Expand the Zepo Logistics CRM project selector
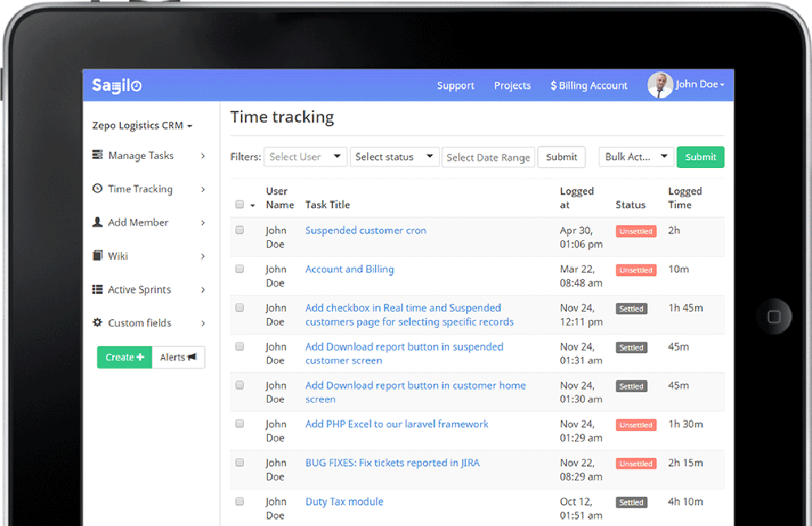This screenshot has width=812, height=526. click(x=142, y=126)
